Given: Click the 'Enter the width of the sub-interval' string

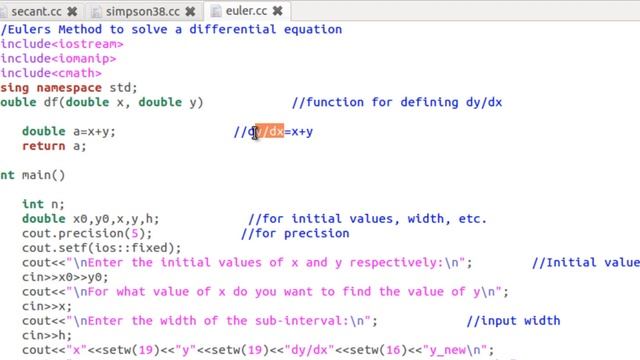Looking at the screenshot, I should pos(218,321).
